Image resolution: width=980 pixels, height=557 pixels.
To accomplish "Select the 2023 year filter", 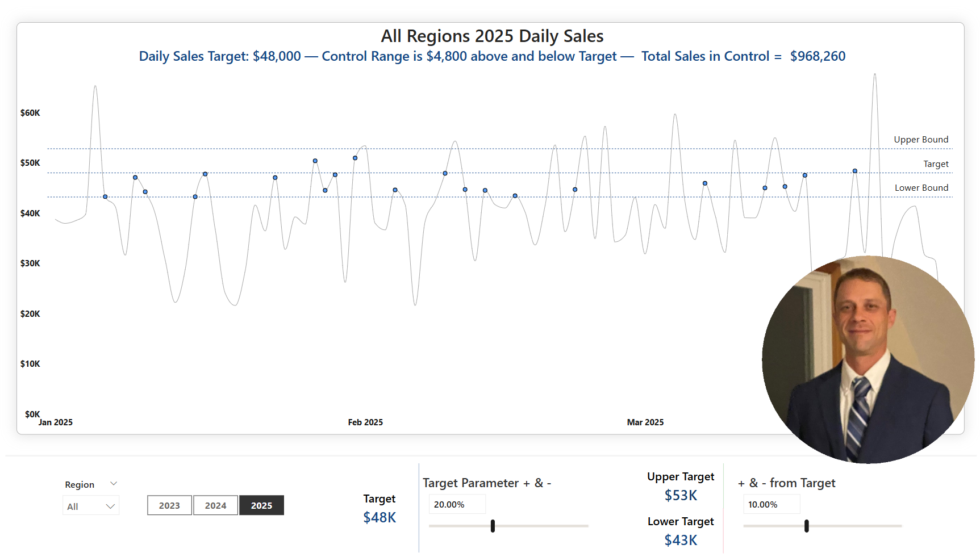I will tap(169, 505).
